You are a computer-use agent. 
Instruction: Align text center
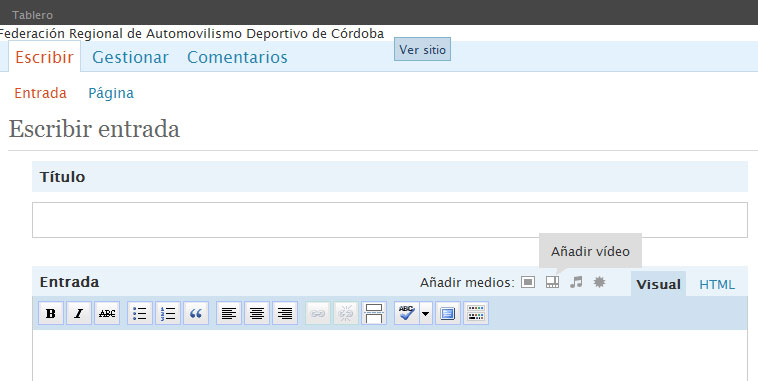tap(257, 313)
